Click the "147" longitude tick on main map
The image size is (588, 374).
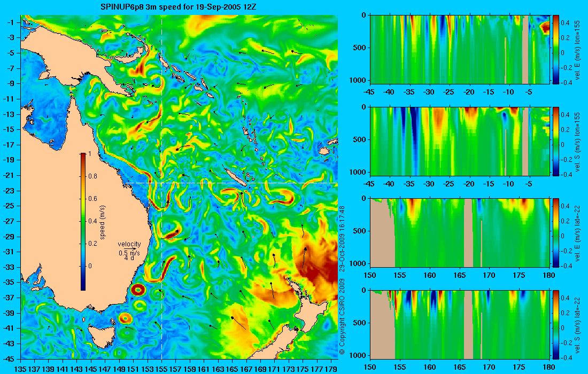pyautogui.click(x=105, y=369)
